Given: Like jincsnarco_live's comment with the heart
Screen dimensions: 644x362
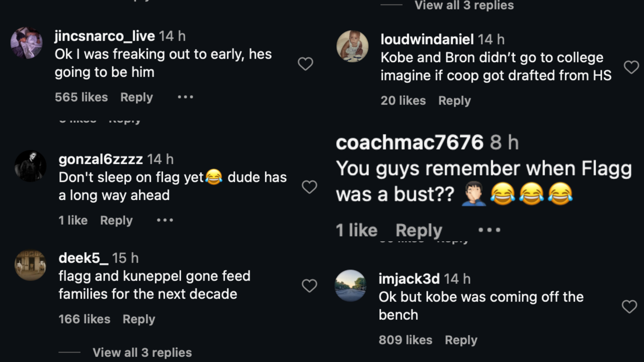Looking at the screenshot, I should [305, 64].
